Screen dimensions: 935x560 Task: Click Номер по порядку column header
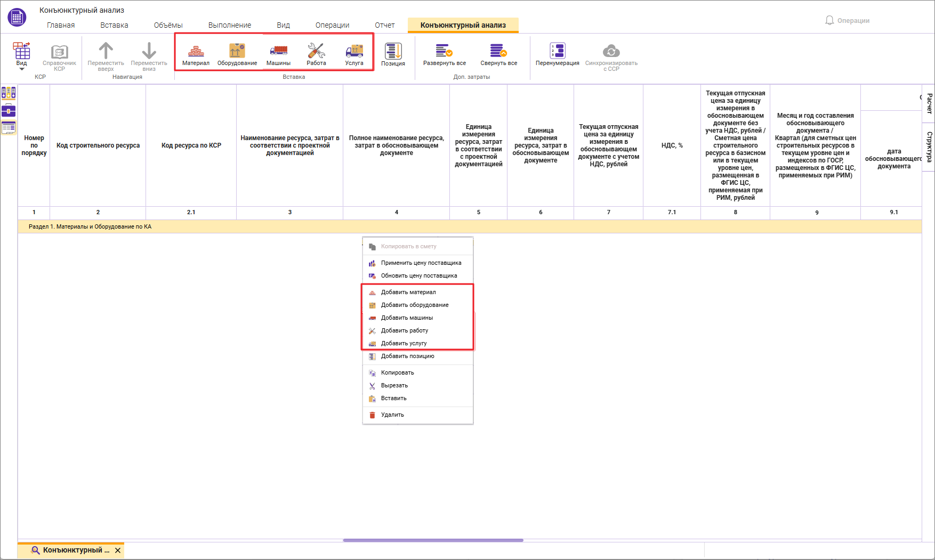click(34, 145)
